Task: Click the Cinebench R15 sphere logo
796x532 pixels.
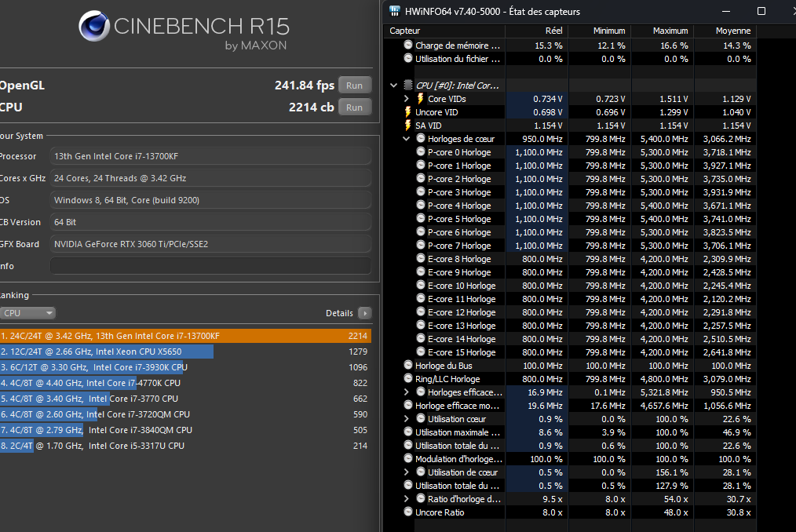Action: [94, 26]
